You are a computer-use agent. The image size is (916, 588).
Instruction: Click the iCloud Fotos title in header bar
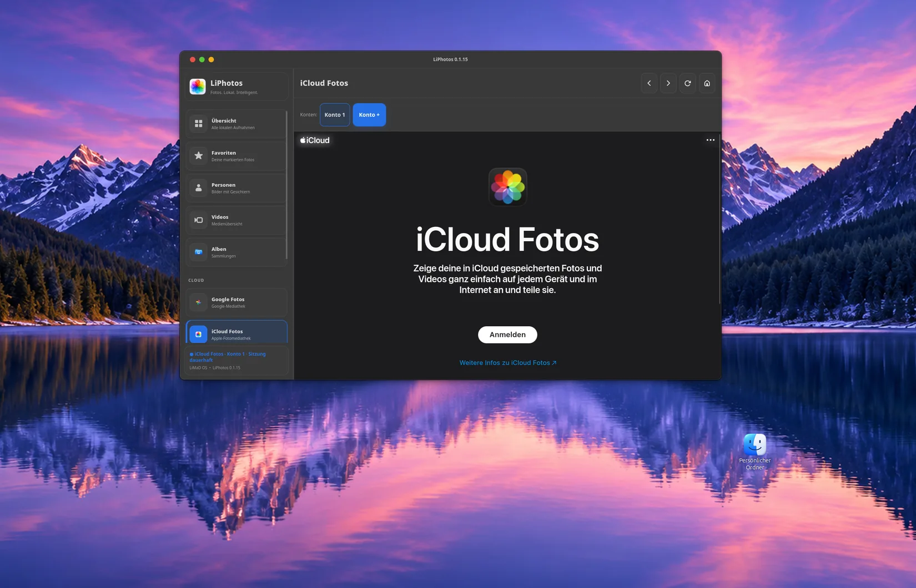tap(324, 83)
